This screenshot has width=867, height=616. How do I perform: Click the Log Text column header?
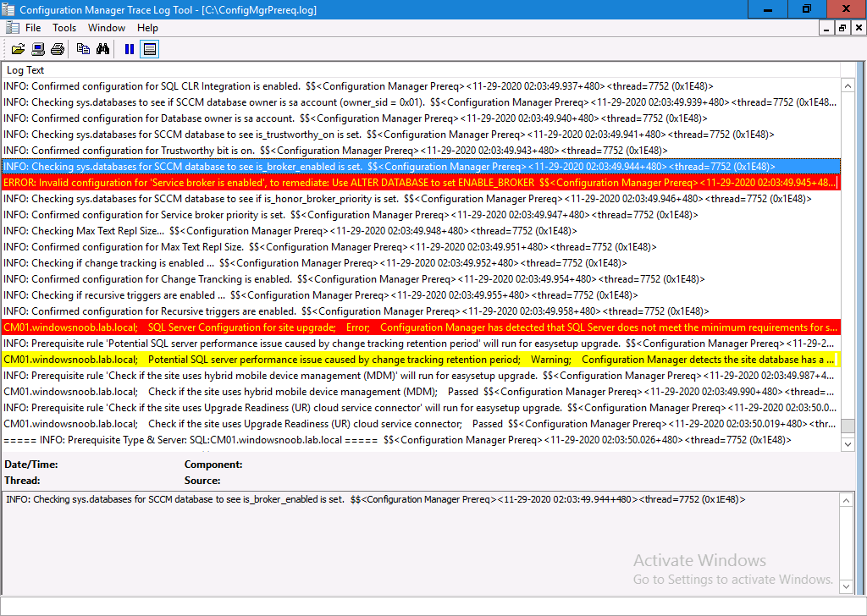[421, 70]
